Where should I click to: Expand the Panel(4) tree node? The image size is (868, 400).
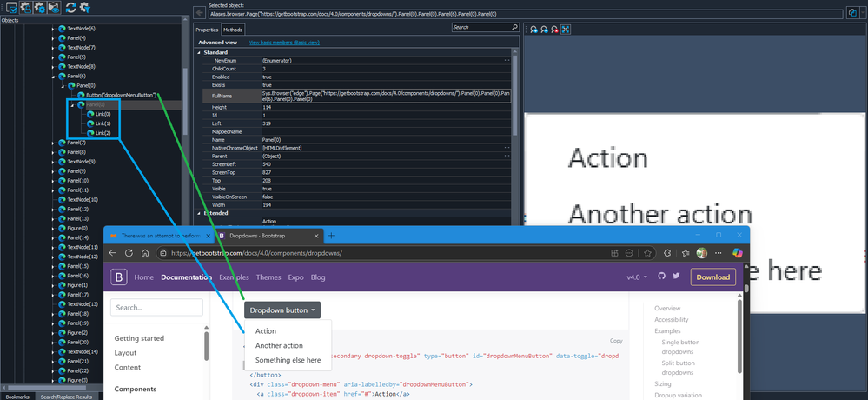(x=53, y=38)
